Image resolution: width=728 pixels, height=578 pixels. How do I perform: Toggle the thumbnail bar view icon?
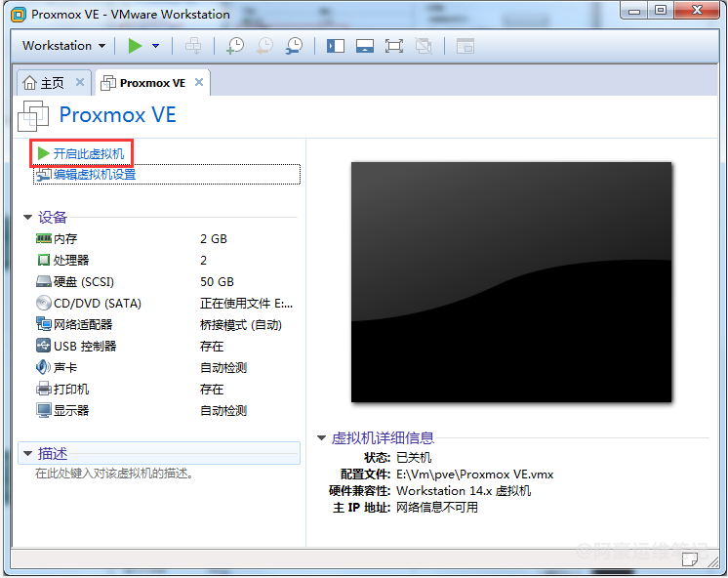point(365,46)
